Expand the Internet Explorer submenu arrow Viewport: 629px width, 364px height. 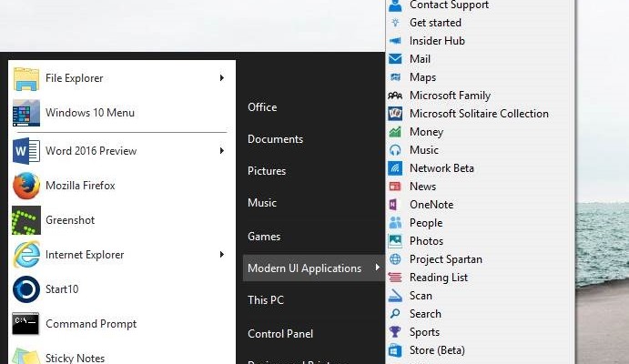[222, 255]
